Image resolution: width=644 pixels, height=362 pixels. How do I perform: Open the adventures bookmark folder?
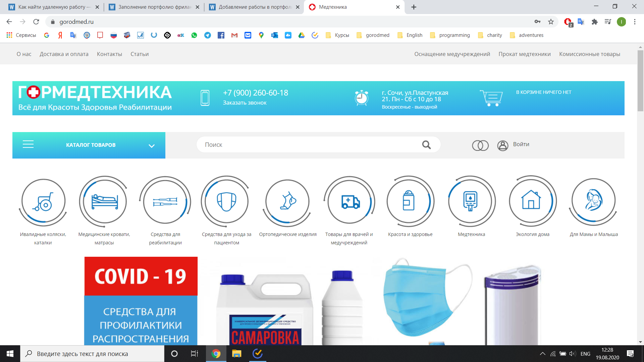pos(527,35)
